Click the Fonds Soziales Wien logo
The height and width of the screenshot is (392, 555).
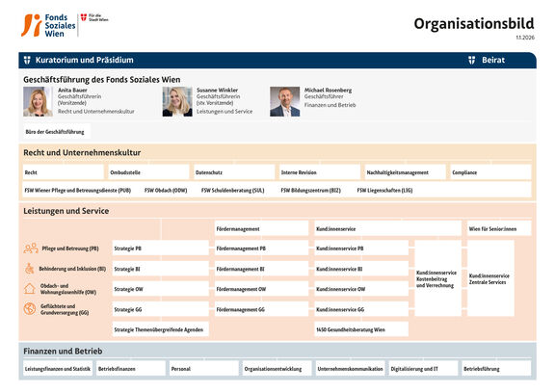(48, 25)
